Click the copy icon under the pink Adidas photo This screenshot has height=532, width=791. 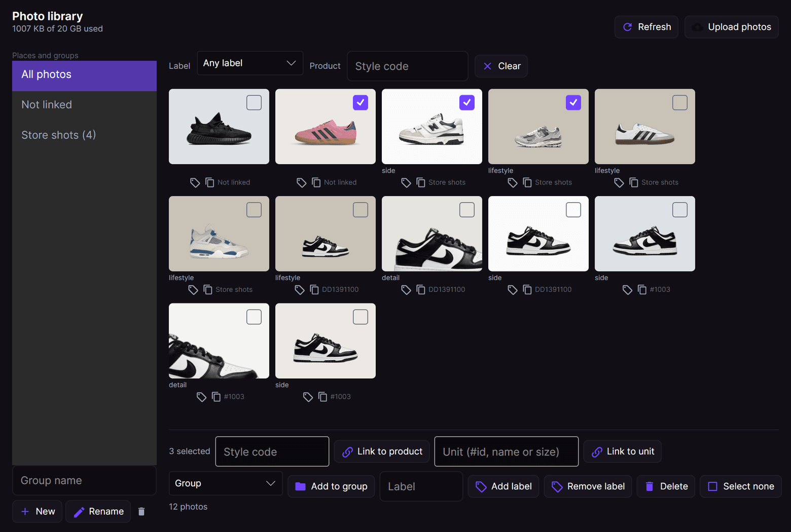(x=316, y=182)
